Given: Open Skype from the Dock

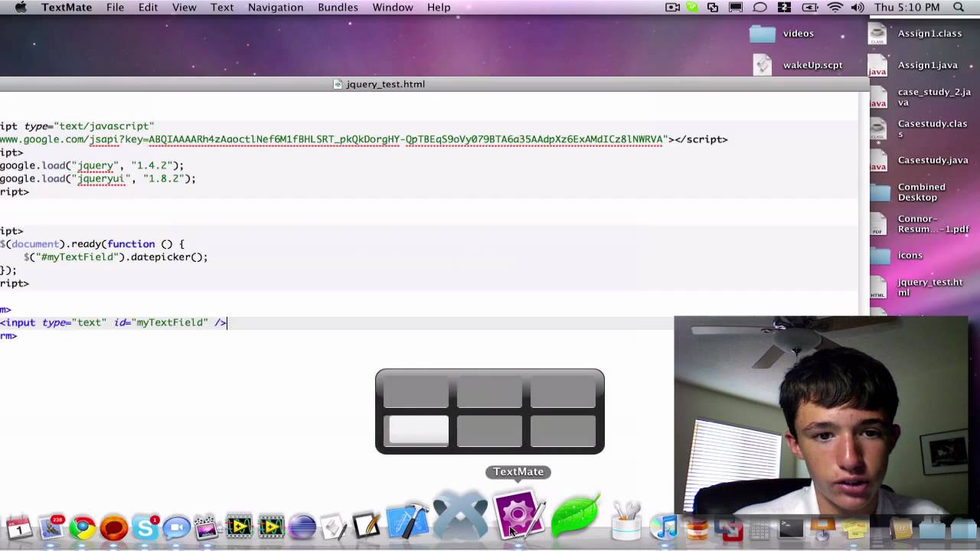Looking at the screenshot, I should pyautogui.click(x=145, y=527).
